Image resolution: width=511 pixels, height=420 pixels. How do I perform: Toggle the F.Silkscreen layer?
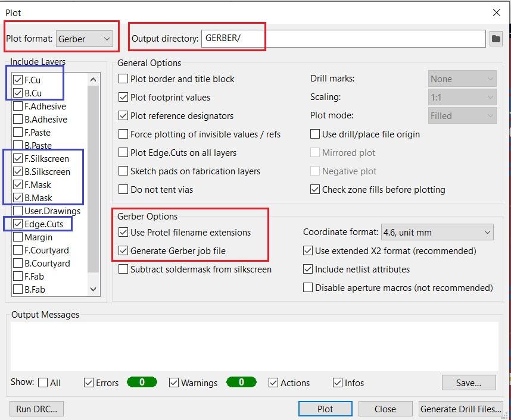18,159
